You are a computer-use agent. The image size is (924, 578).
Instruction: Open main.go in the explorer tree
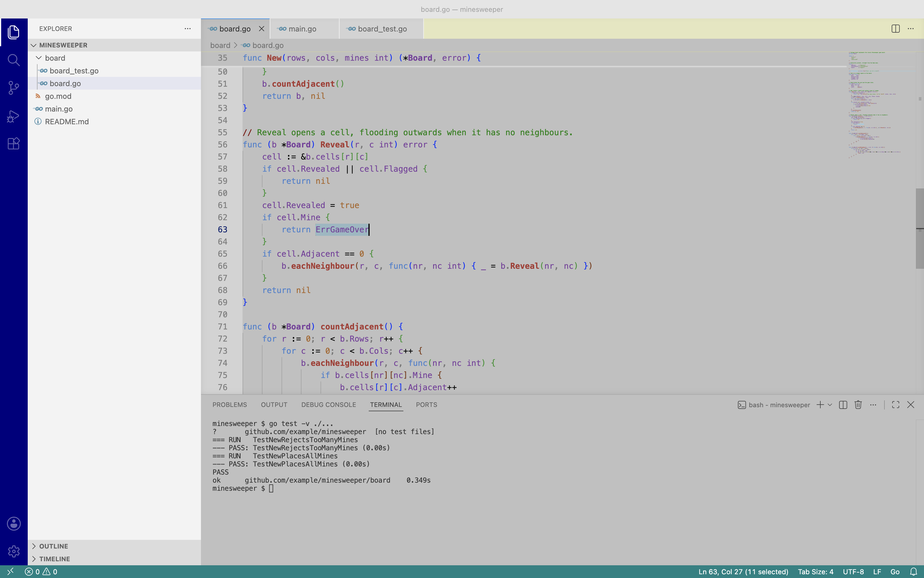tap(115, 109)
